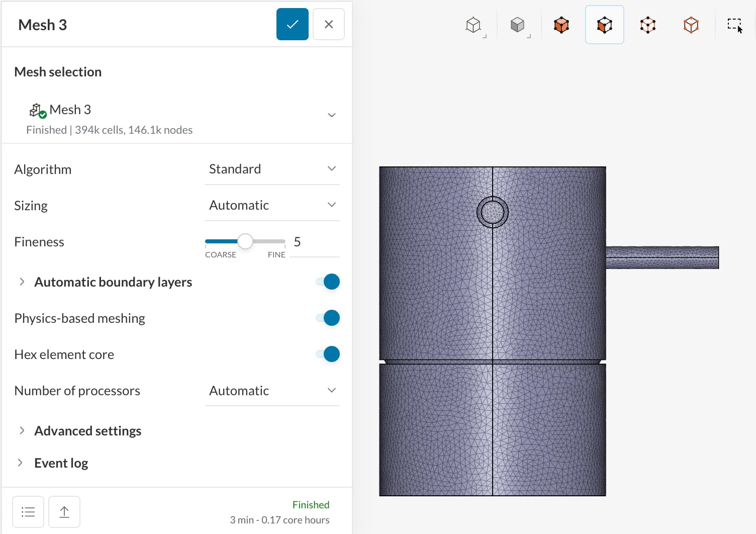The height and width of the screenshot is (534, 756).
Task: Activate face selection mode icon
Action: tap(604, 25)
